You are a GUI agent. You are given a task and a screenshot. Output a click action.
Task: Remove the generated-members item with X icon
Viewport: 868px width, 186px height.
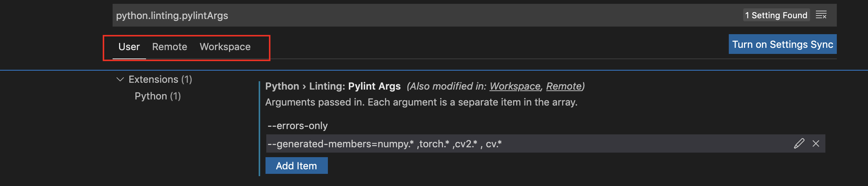(x=816, y=143)
